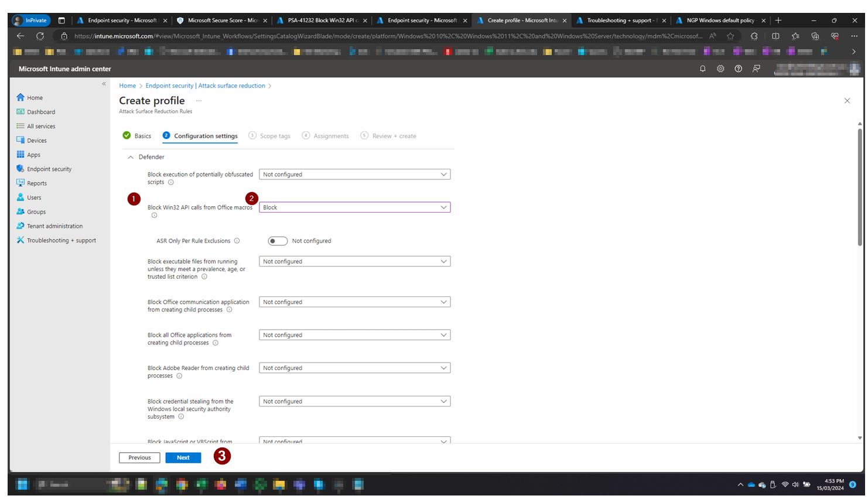This screenshot has height=499, width=868.
Task: Collapse the Defender section
Action: (x=131, y=157)
